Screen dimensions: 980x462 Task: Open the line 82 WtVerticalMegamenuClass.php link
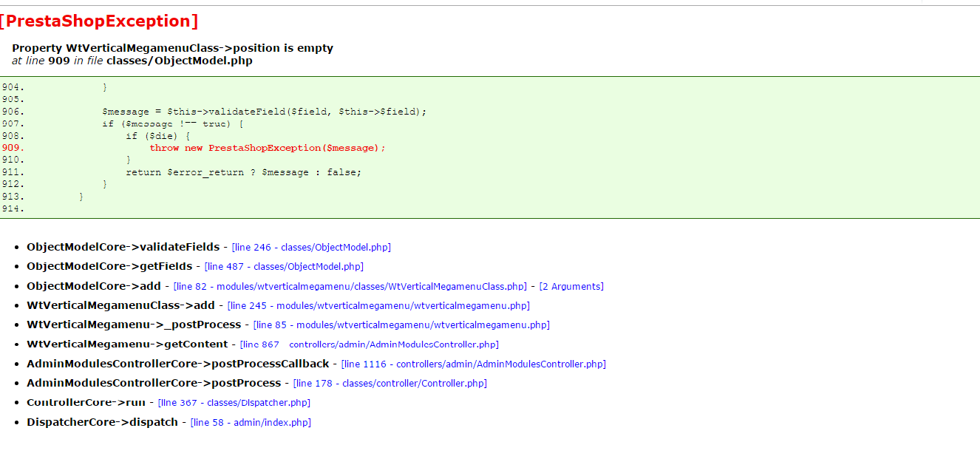350,286
